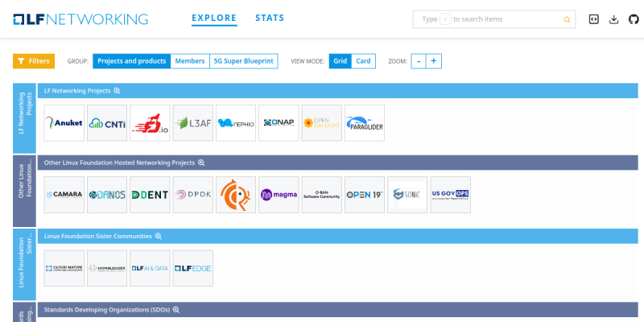Open the Nephio project tile
The height and width of the screenshot is (322, 644).
click(x=236, y=123)
